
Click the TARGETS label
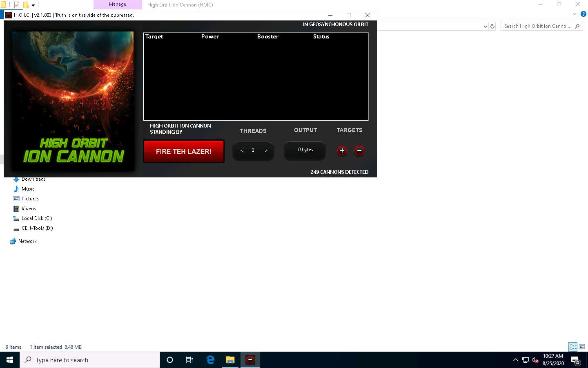(350, 130)
